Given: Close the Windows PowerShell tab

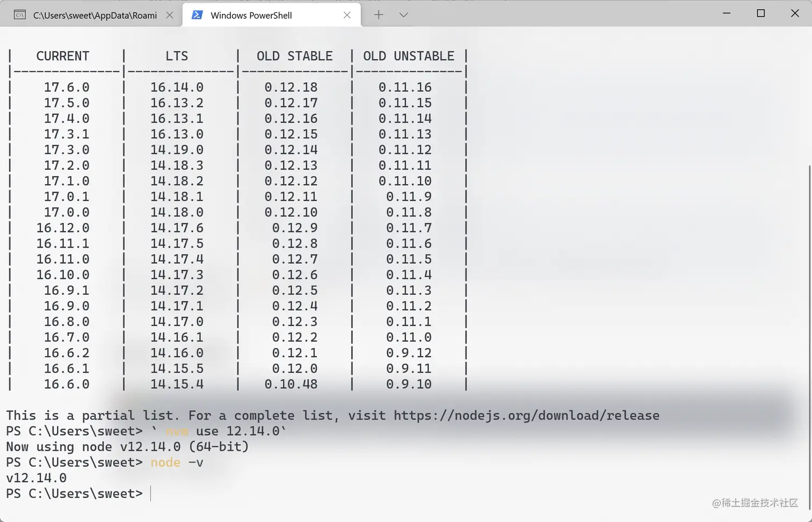Looking at the screenshot, I should 347,15.
